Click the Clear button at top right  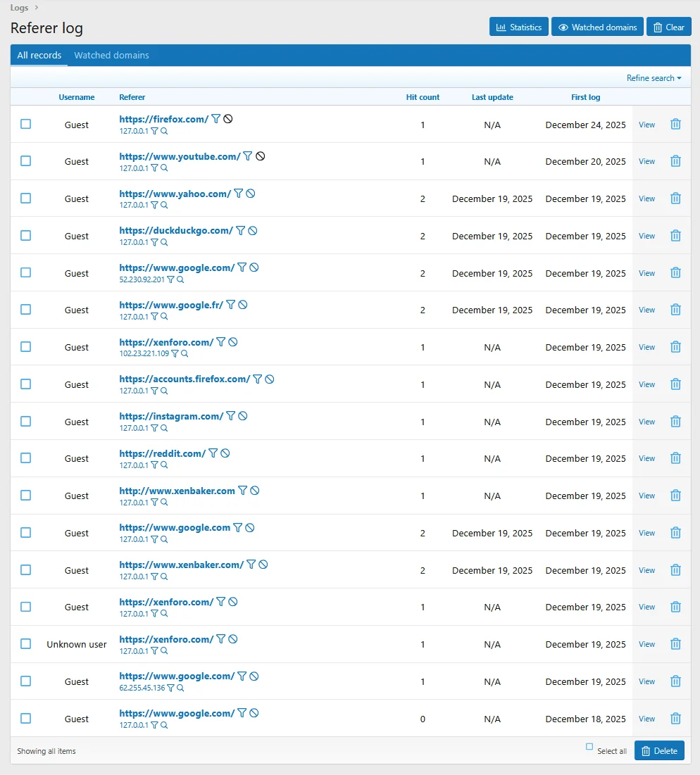[x=668, y=27]
